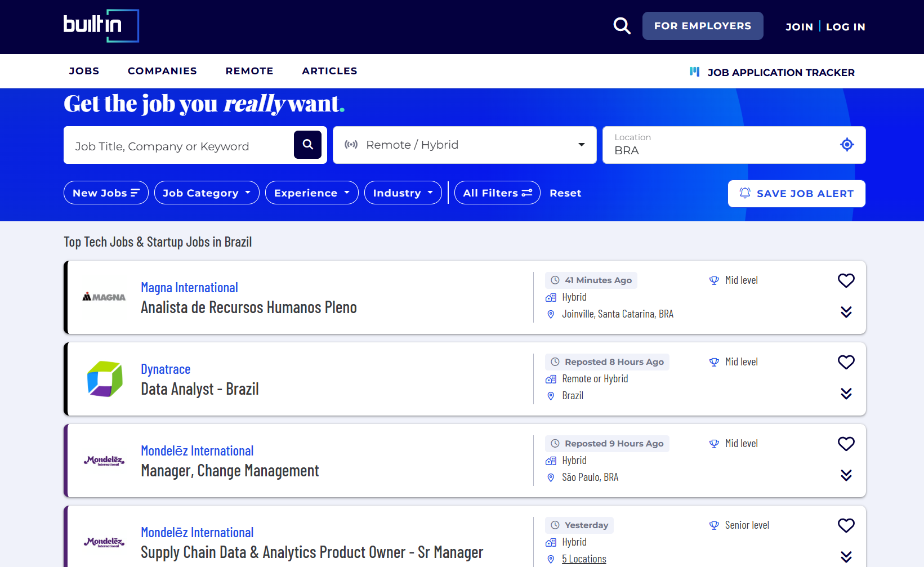Image resolution: width=924 pixels, height=567 pixels.
Task: Click Dynatrace company logo thumbnail
Action: point(105,378)
